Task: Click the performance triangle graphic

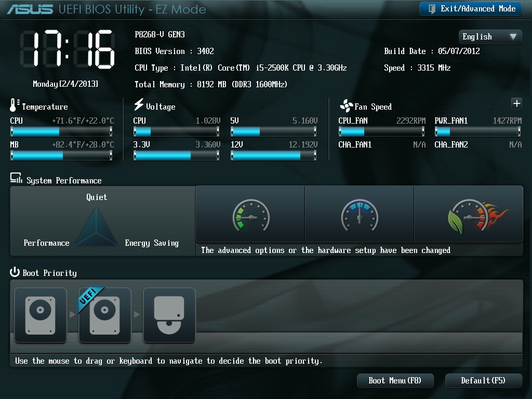Action: click(96, 227)
